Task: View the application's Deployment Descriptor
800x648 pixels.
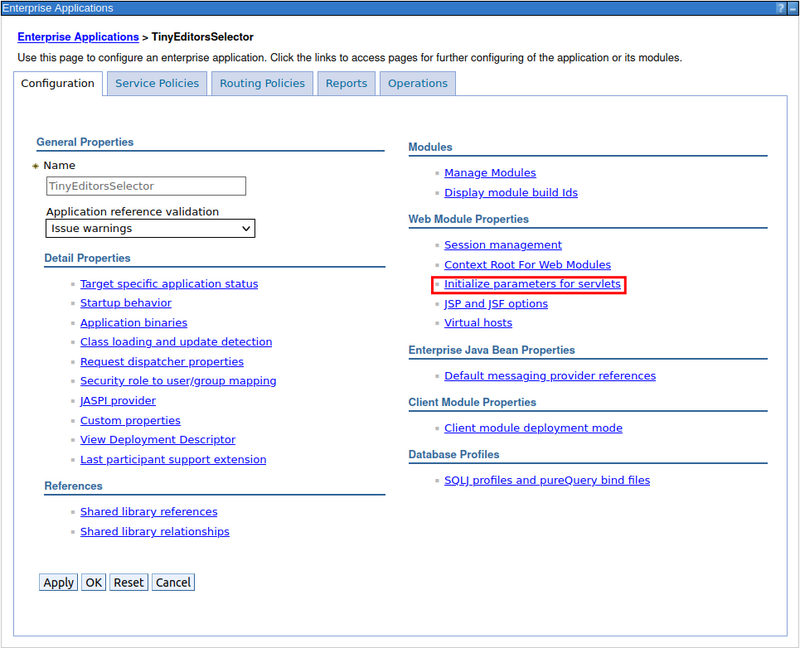Action: click(x=157, y=439)
